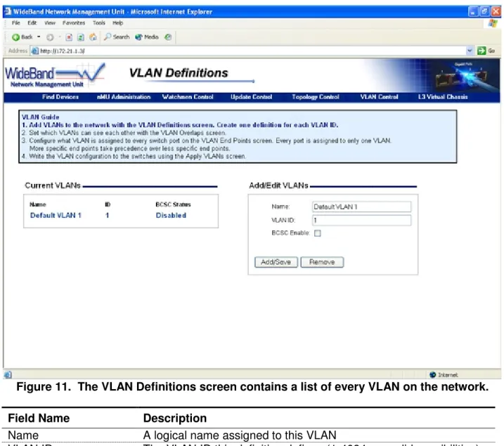Open the Update Control navigation item
The image size is (504, 446).
point(252,97)
